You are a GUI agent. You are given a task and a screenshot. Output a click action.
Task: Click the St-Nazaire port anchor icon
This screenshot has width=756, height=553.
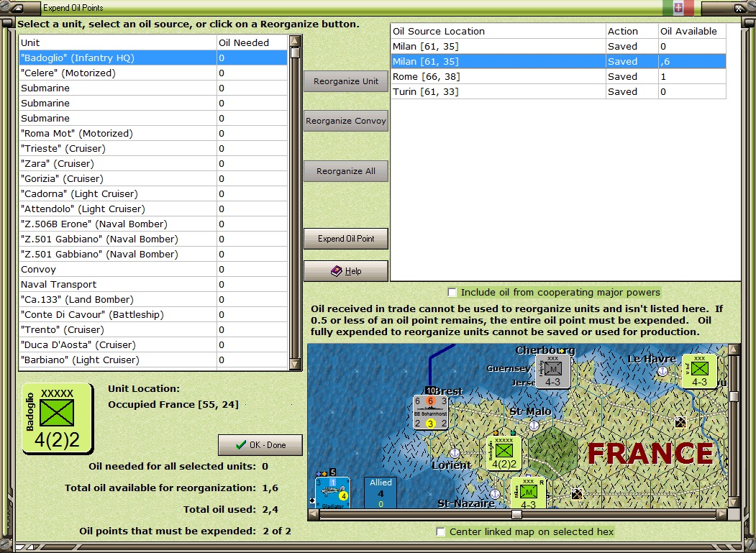pos(495,494)
